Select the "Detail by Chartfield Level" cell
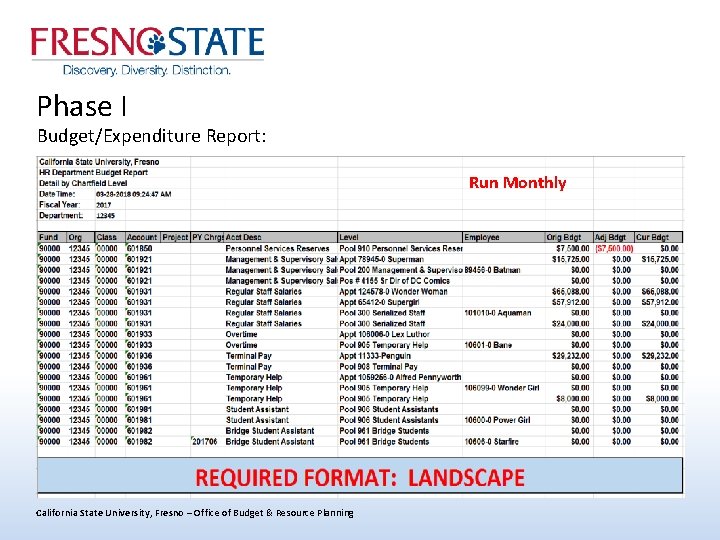The height and width of the screenshot is (540, 720). (x=83, y=183)
